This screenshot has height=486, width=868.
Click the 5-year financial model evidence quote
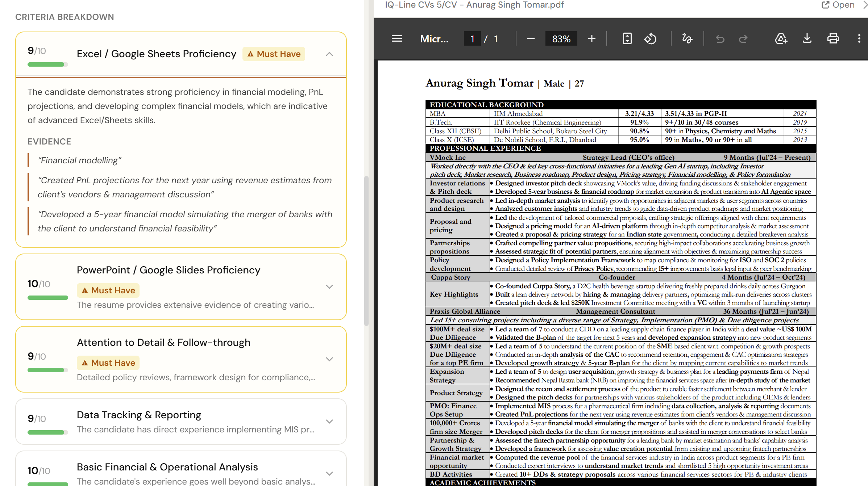(185, 221)
